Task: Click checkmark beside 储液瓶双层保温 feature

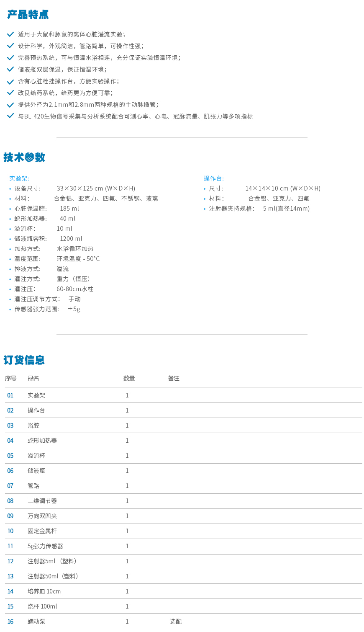Action: (x=10, y=69)
